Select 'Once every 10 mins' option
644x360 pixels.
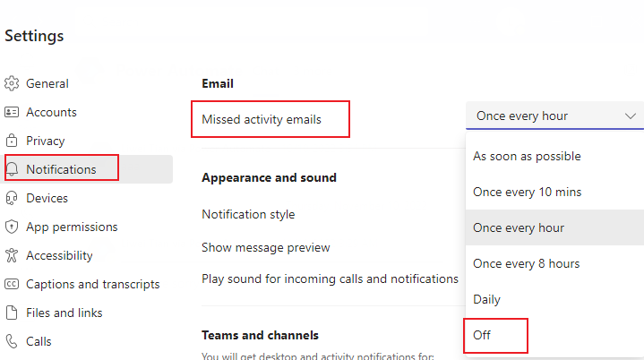[x=554, y=192]
